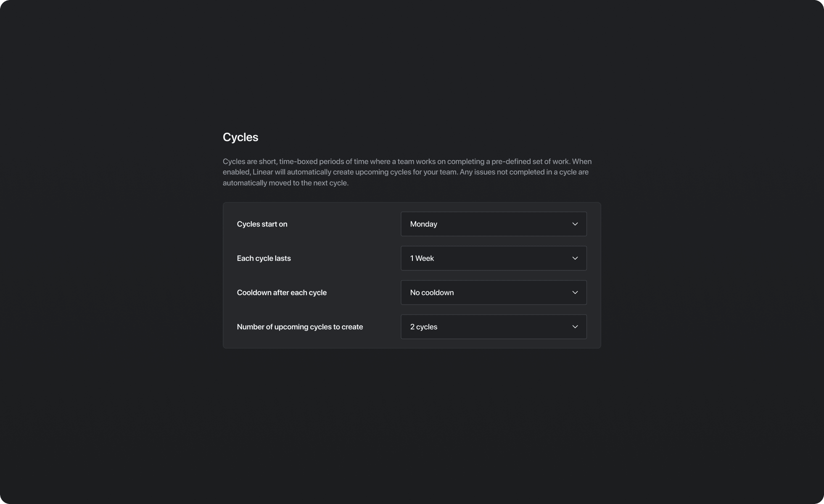The width and height of the screenshot is (824, 504).
Task: Click the word Linear in the description
Action: [x=263, y=172]
